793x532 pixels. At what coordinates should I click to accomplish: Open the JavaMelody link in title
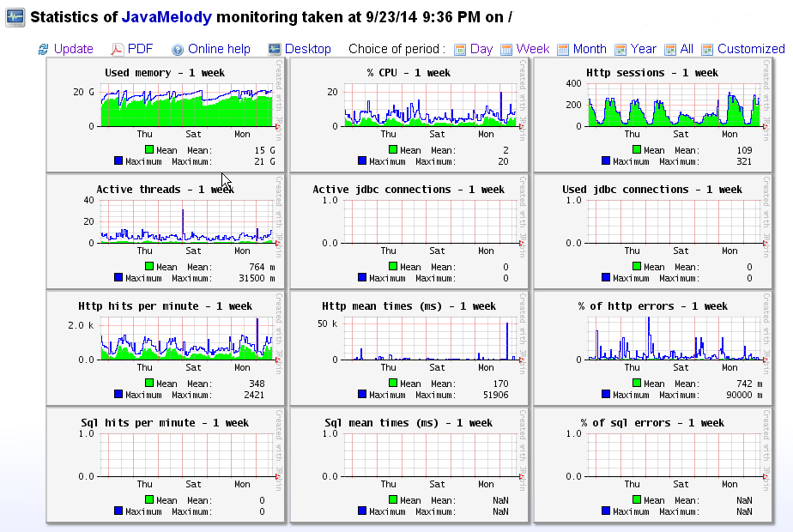166,16
